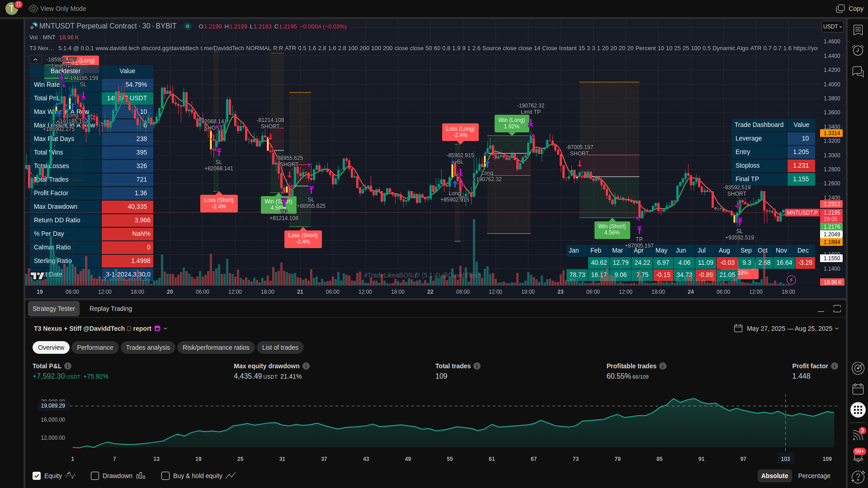This screenshot has height=488, width=868.
Task: Collapse the indicator legend chevron
Action: pos(35,60)
